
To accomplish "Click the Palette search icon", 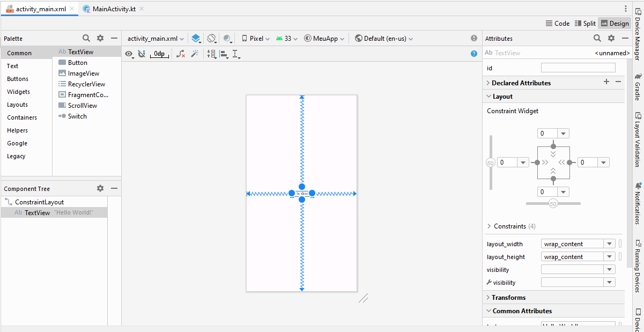I will click(x=86, y=38).
